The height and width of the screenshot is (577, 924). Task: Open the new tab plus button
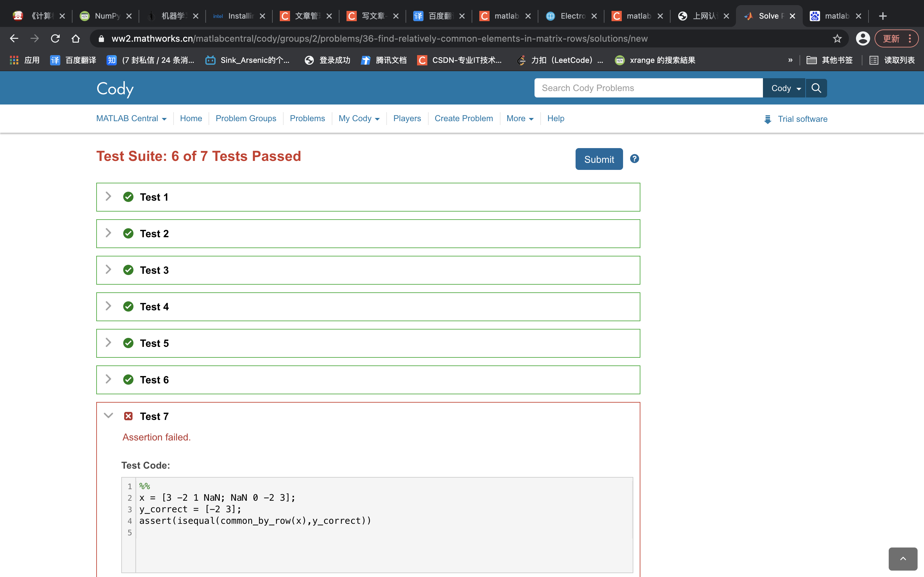(x=883, y=16)
